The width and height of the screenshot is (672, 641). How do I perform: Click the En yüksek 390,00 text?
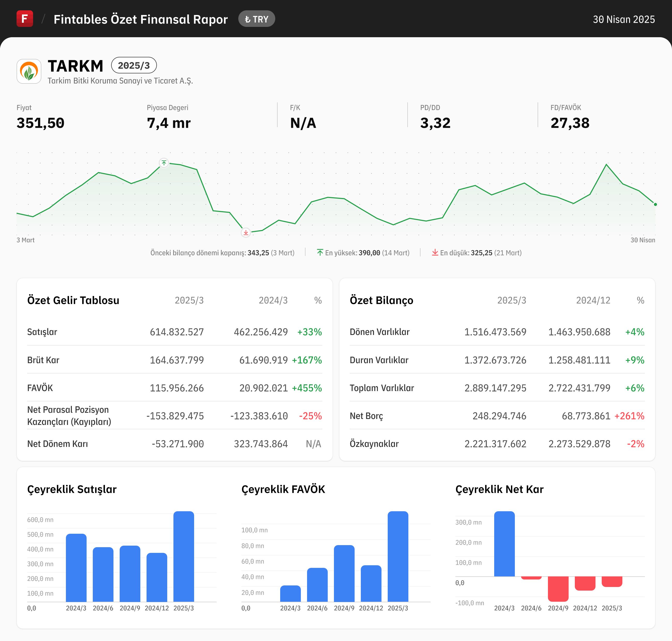367,253
